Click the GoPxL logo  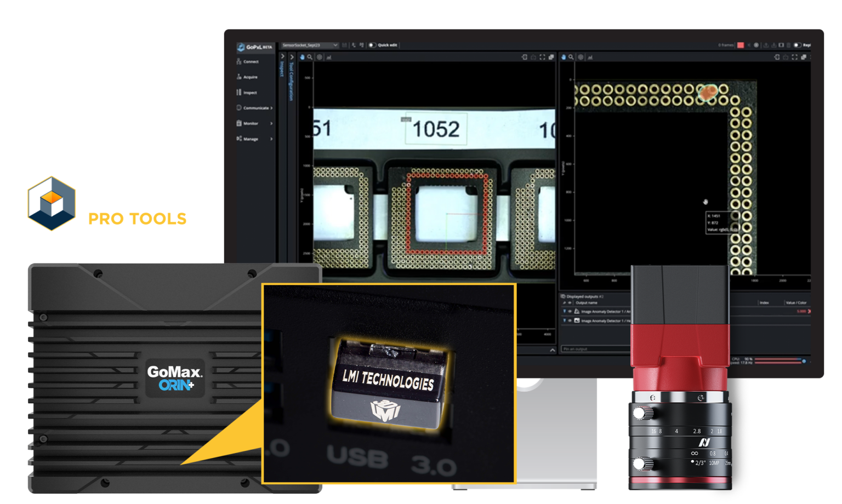254,47
